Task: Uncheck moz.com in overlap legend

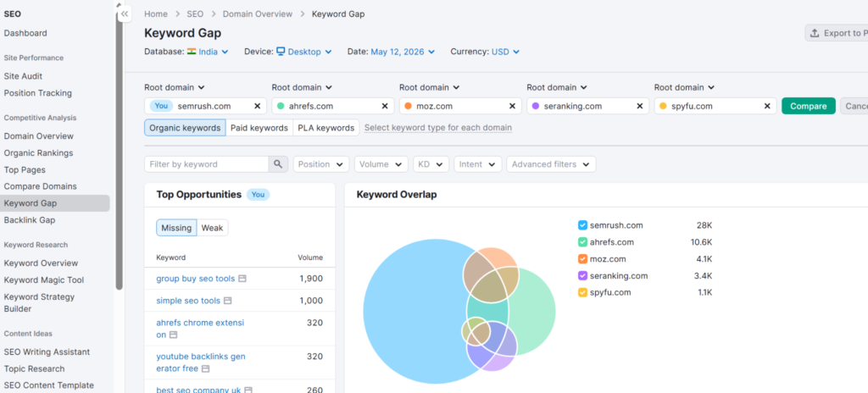Action: coord(582,258)
